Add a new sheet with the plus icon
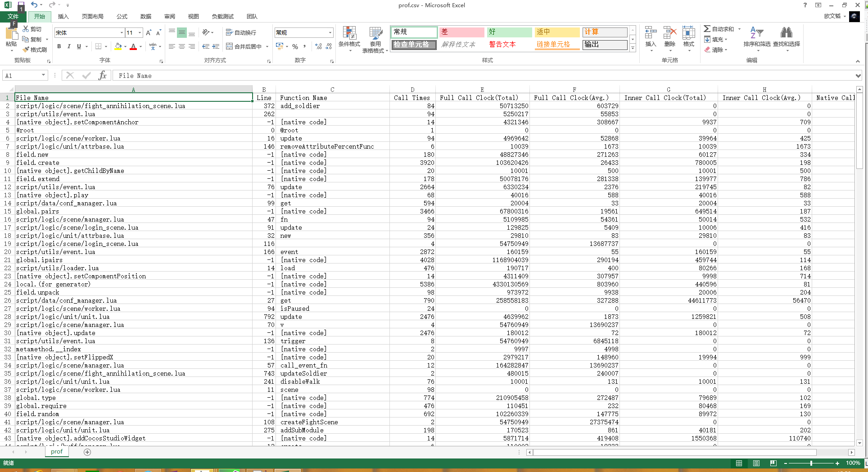868x472 pixels. coord(87,452)
